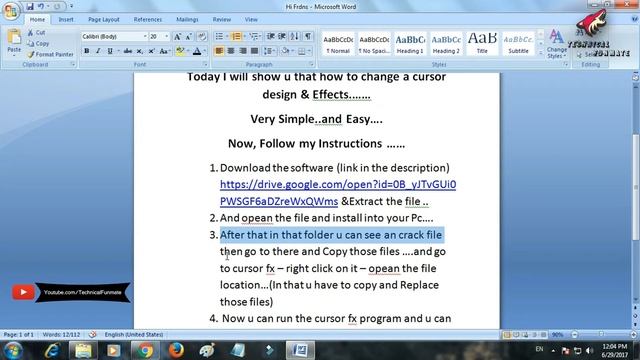Open multilevel list dropdown
This screenshot has height=360, width=640.
255,37
